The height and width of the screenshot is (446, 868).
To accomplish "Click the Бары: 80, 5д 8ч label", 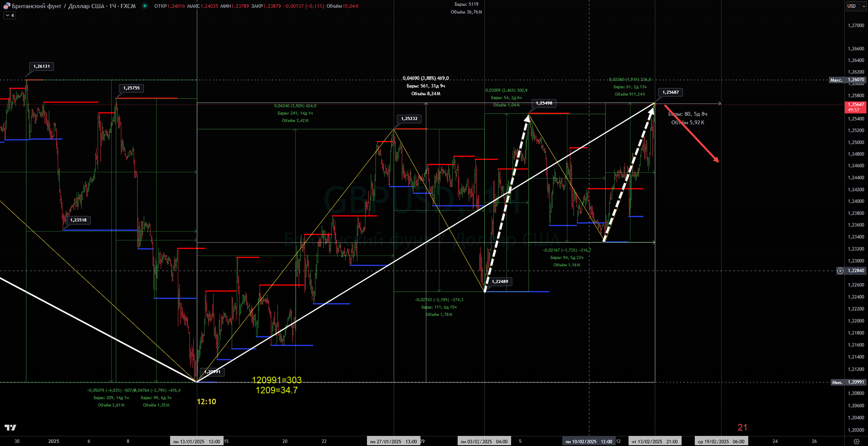I will click(x=688, y=114).
